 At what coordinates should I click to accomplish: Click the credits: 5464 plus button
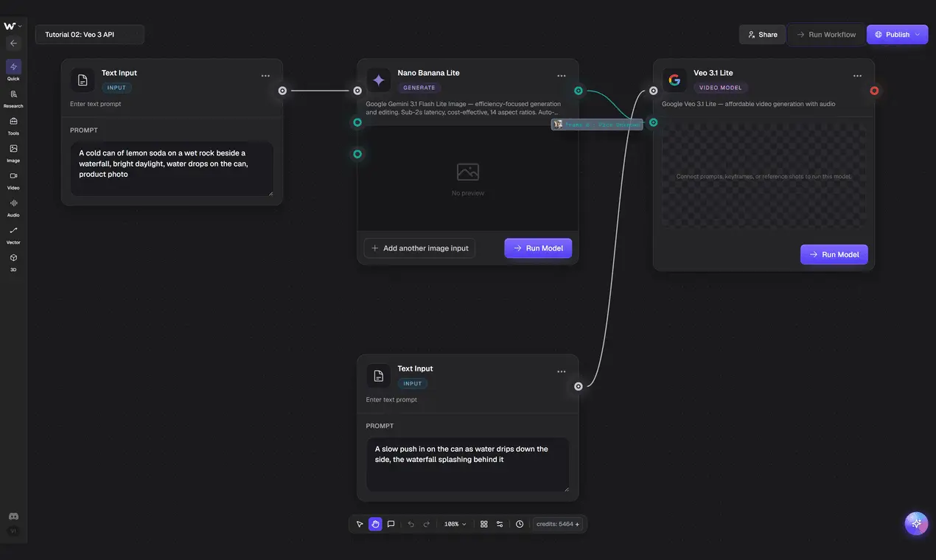click(558, 524)
